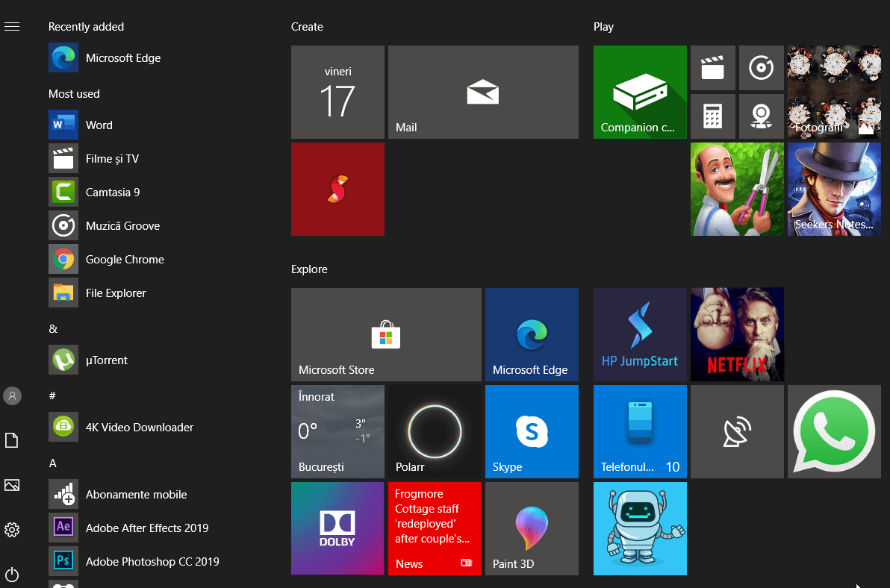Open Telefonul phone tile
This screenshot has height=588, width=890.
pyautogui.click(x=640, y=431)
